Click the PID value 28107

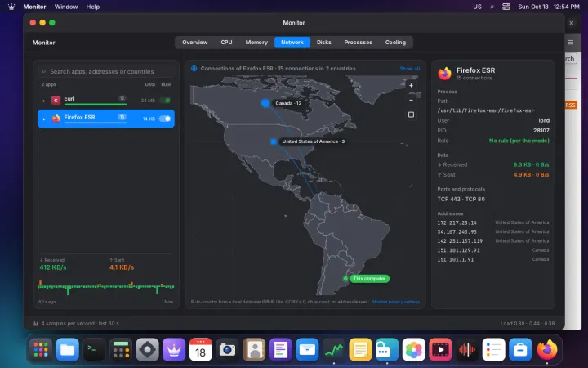pyautogui.click(x=541, y=130)
